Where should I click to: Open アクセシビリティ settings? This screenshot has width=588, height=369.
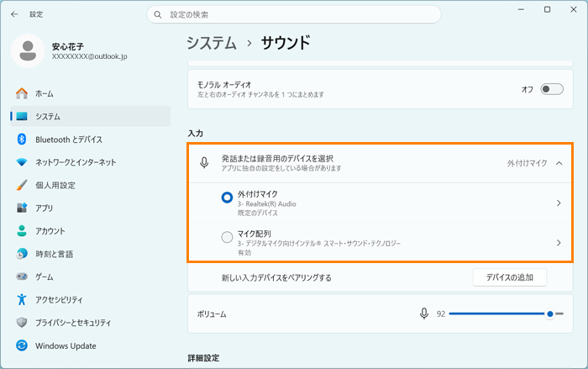(90, 299)
